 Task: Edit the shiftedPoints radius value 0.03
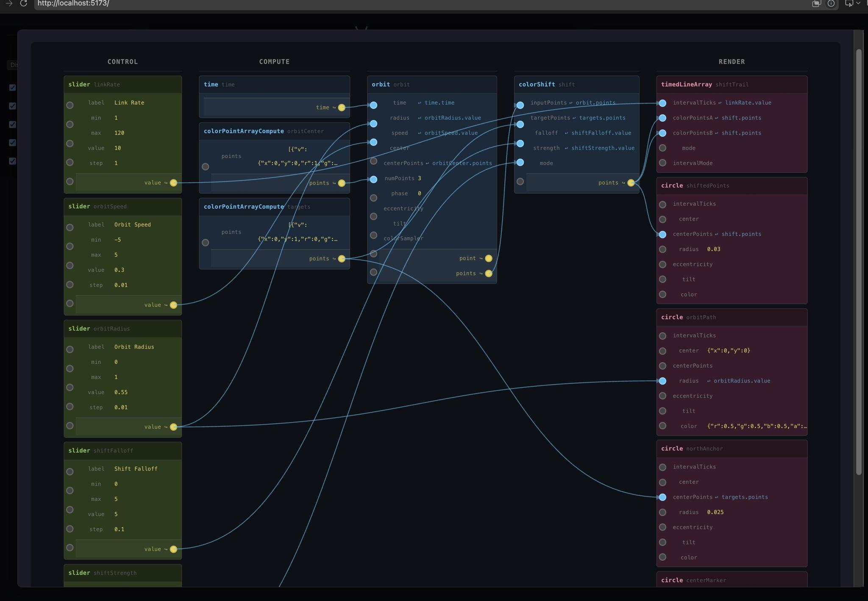click(714, 249)
